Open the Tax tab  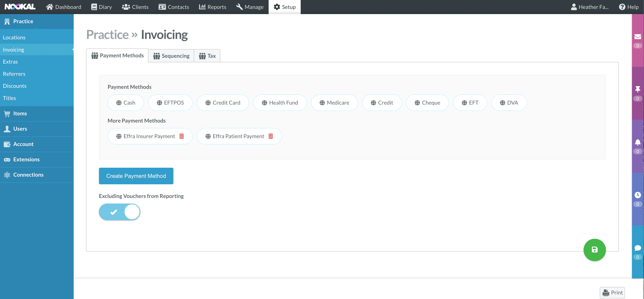click(207, 55)
